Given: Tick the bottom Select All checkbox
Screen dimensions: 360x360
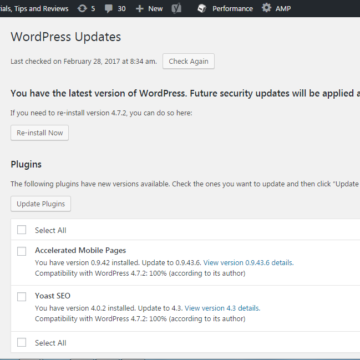Looking at the screenshot, I should (x=22, y=342).
